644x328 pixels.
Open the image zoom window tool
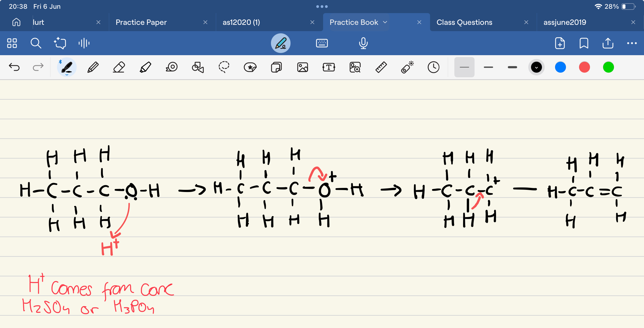pyautogui.click(x=355, y=67)
